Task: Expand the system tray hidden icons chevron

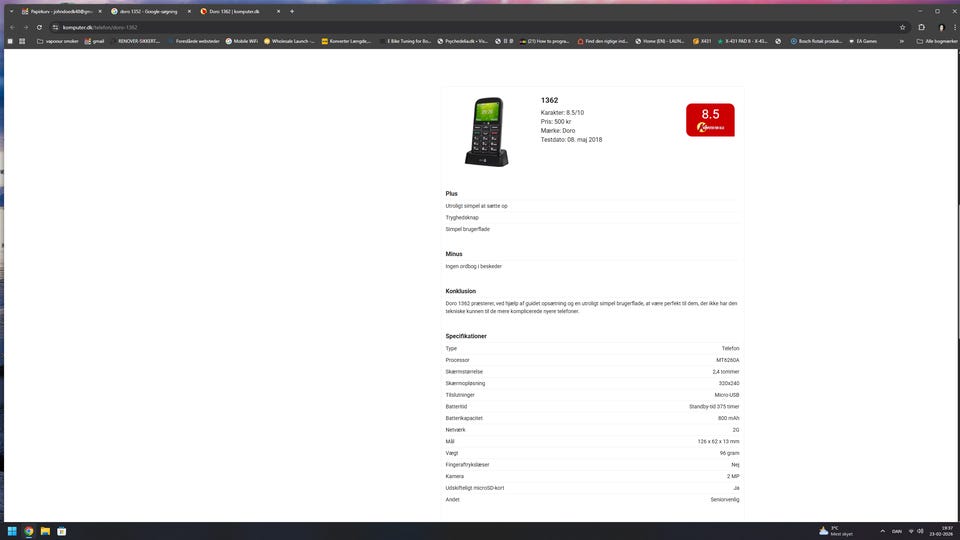Action: (882, 531)
